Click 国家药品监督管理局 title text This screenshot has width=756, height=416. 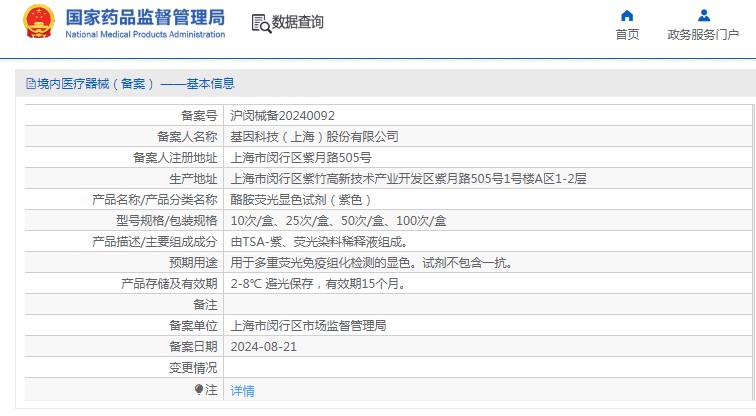point(145,17)
